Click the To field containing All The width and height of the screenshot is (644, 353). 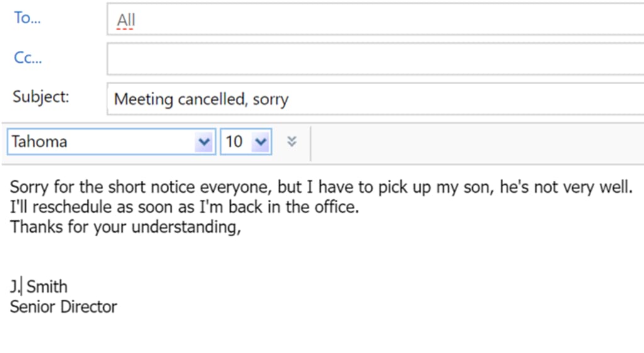point(377,21)
